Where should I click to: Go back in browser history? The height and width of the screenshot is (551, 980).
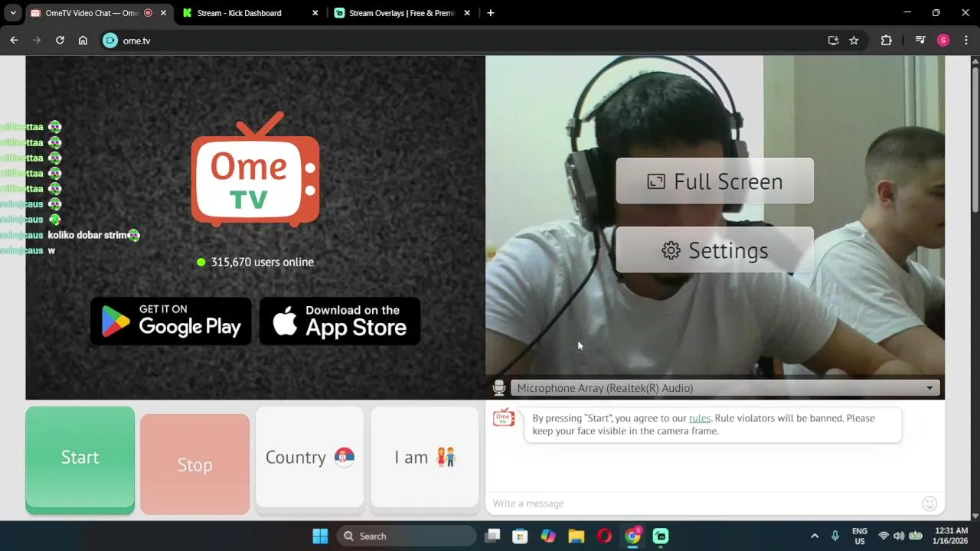pyautogui.click(x=14, y=41)
